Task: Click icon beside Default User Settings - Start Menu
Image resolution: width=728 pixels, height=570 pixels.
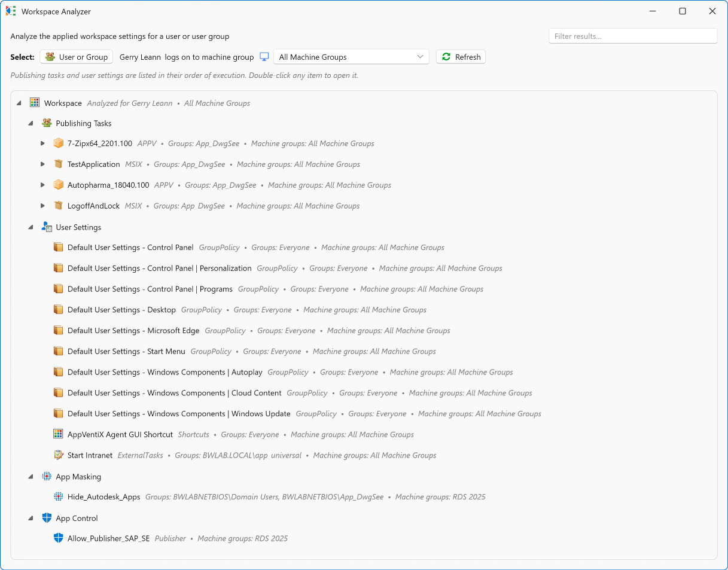Action: tap(58, 351)
